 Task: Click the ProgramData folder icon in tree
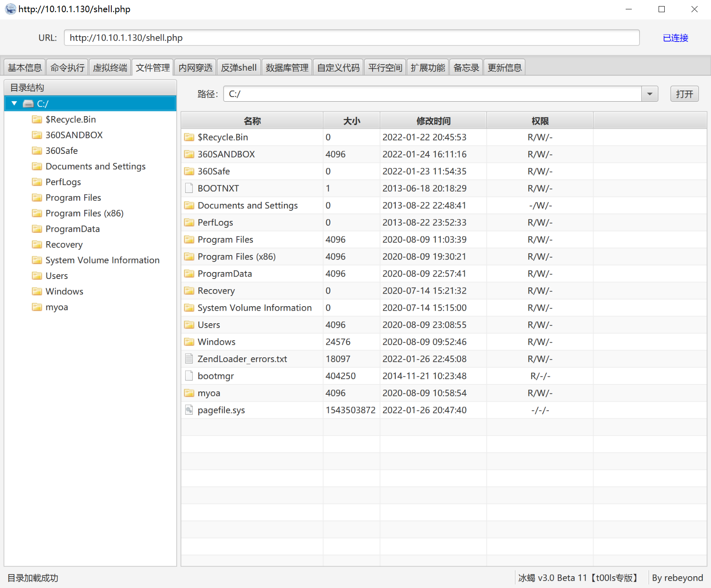[x=37, y=229]
